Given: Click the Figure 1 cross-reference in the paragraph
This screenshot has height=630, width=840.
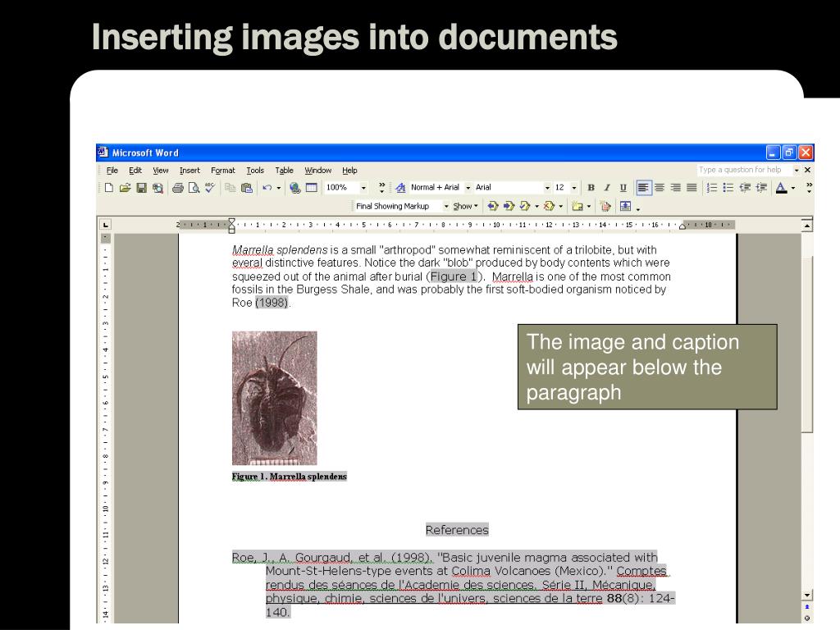Looking at the screenshot, I should (x=453, y=276).
